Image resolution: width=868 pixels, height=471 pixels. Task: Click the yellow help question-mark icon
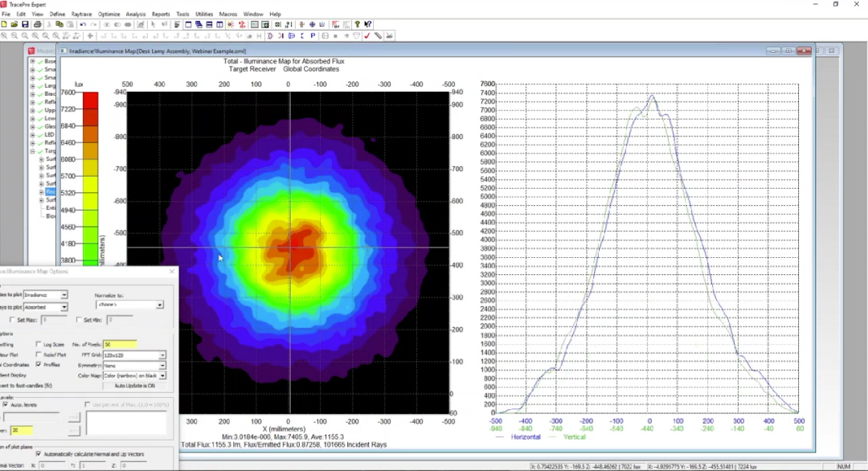pyautogui.click(x=357, y=24)
